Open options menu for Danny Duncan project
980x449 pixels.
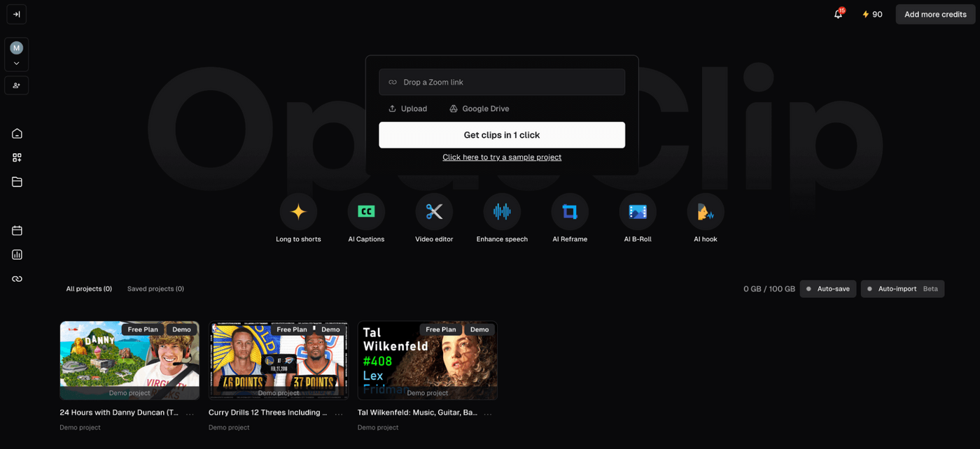click(190, 413)
